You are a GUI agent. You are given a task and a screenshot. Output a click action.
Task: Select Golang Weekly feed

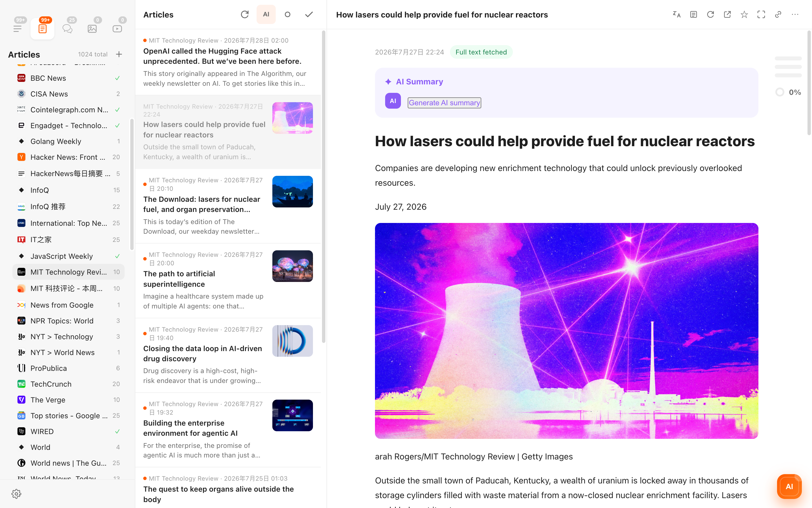(69, 141)
